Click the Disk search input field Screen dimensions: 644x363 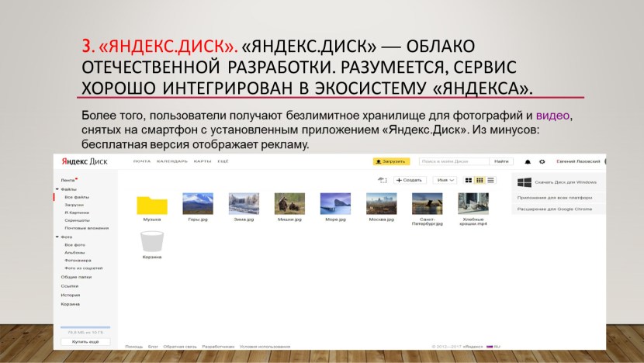[x=453, y=161]
